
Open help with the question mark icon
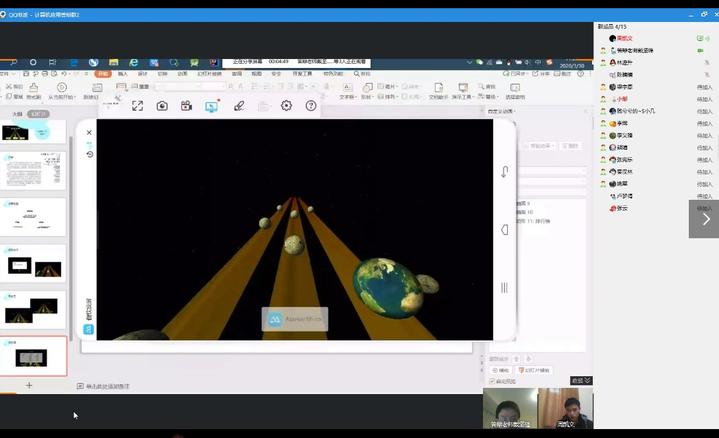(x=311, y=106)
